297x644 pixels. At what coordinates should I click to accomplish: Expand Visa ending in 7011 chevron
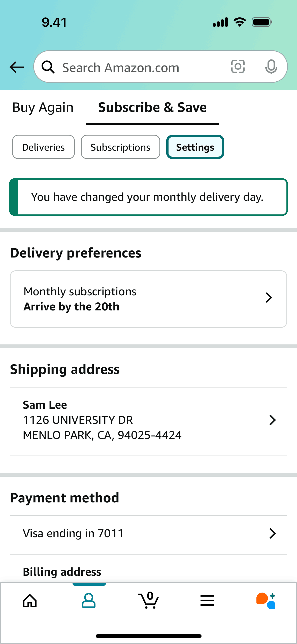[x=272, y=533]
